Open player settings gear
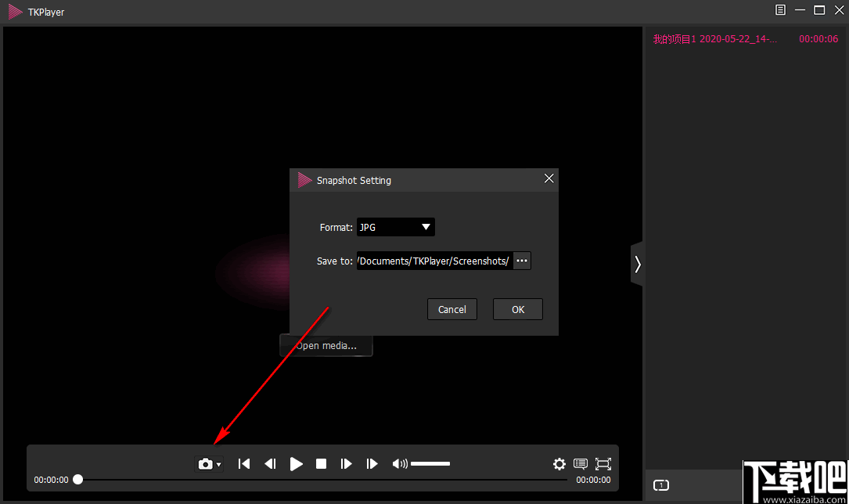Viewport: 849px width, 504px height. [559, 464]
